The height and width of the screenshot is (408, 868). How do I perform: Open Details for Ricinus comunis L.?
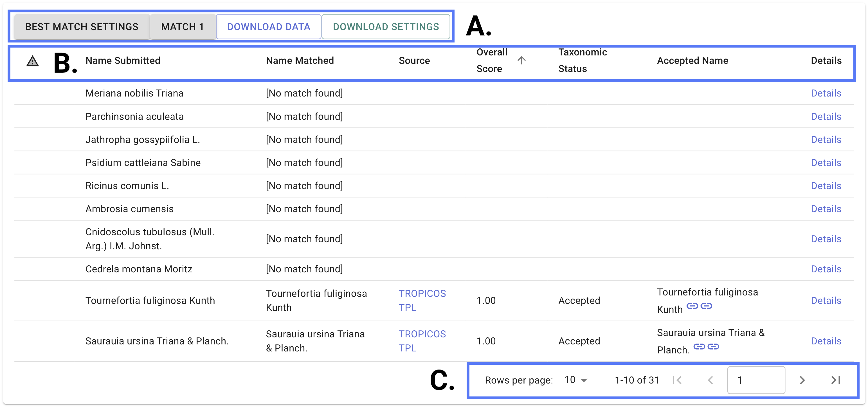coord(826,186)
